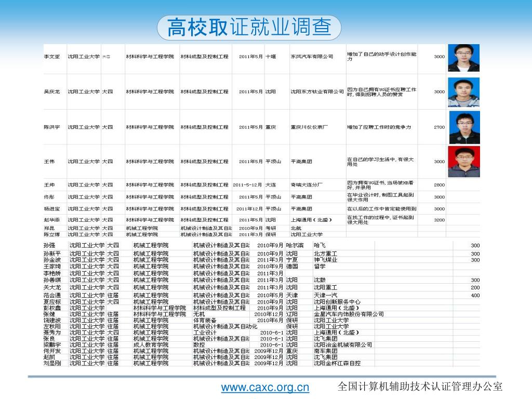Click the company cell 金星汽车内饰股份有限公司
The image size is (532, 399).
[349, 314]
